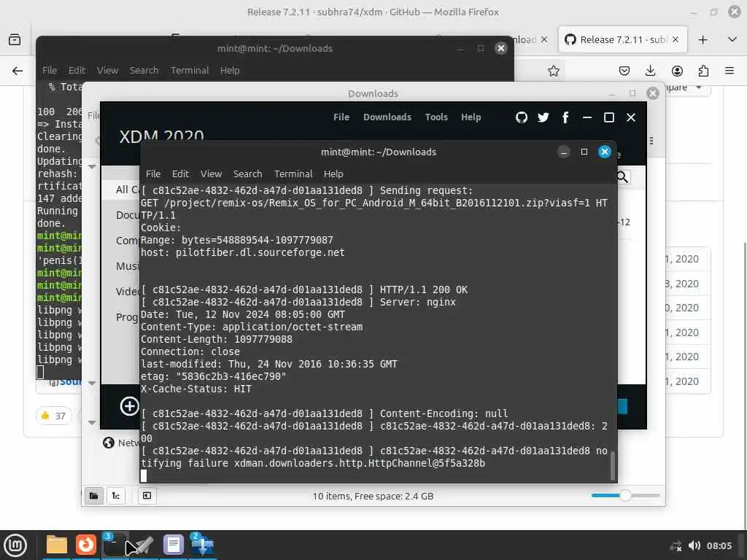Adjust the Downloads zoom slider handle
Image resolution: width=747 pixels, height=560 pixels.
click(x=625, y=496)
